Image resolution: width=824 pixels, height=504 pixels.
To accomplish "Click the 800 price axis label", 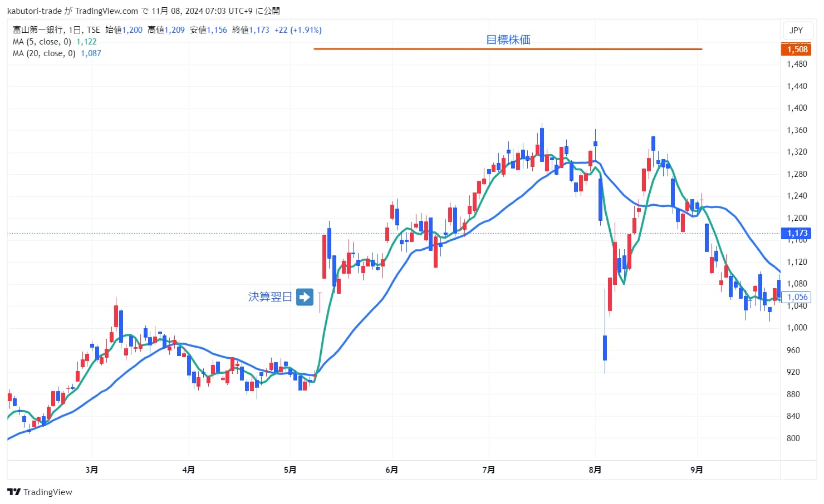I will point(793,438).
